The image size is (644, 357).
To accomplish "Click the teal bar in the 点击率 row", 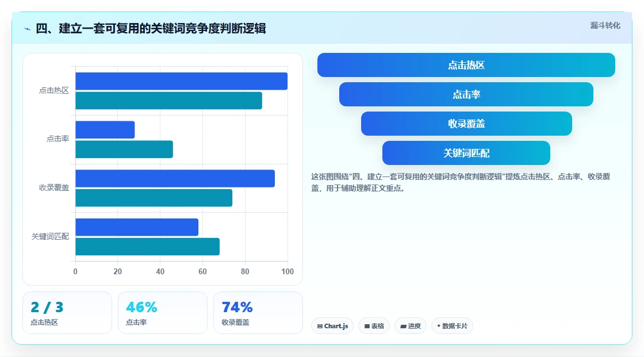I will click(124, 149).
